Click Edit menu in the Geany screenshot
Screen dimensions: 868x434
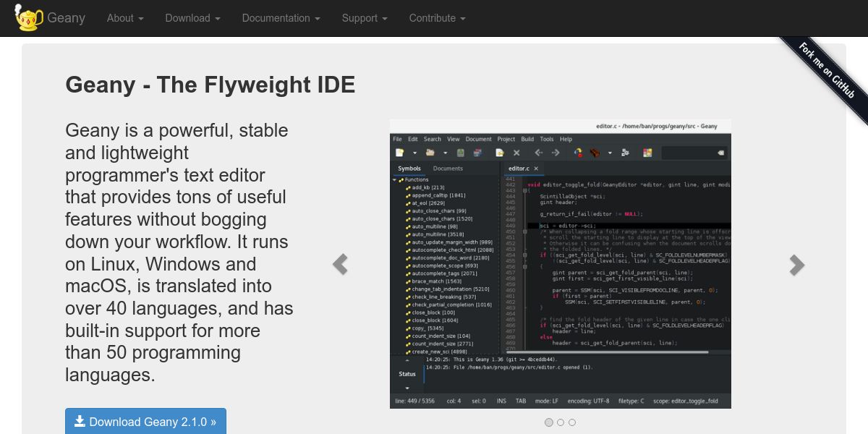click(413, 139)
